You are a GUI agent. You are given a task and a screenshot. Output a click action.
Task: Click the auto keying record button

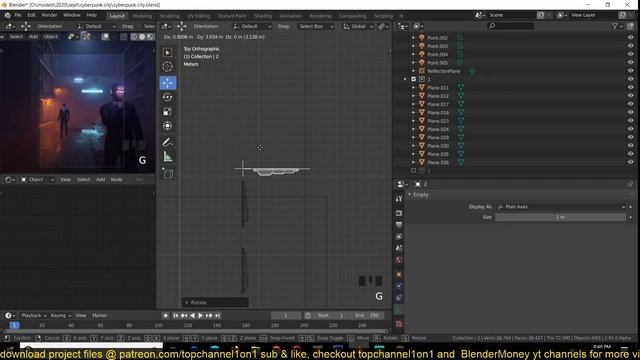click(x=165, y=316)
